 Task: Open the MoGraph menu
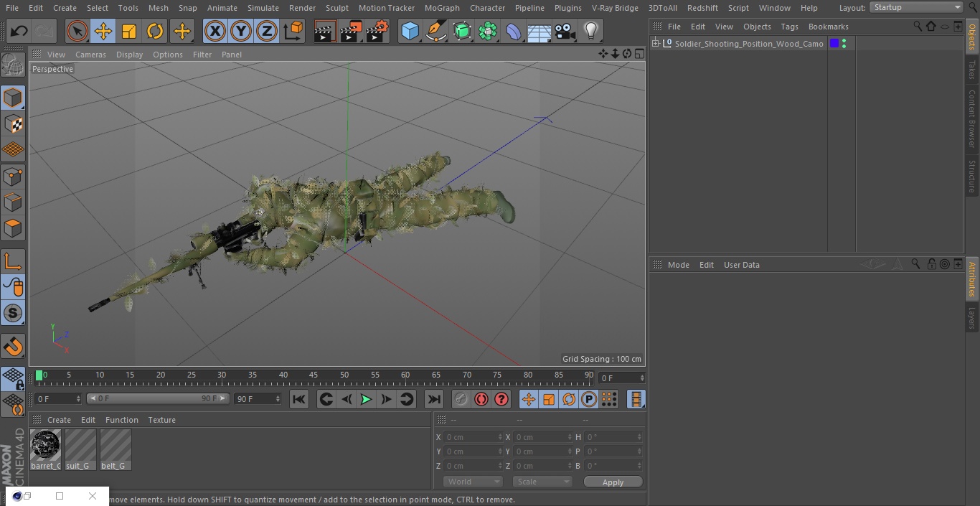tap(442, 8)
